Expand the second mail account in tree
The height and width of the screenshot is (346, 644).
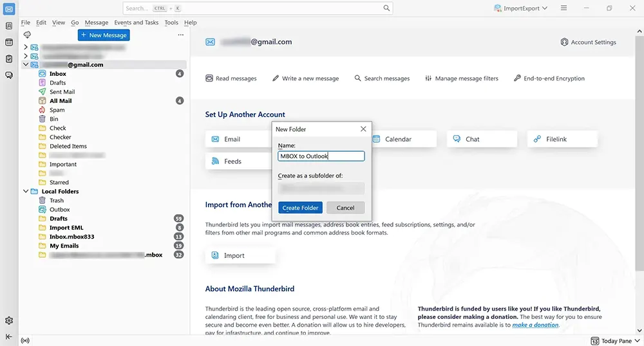point(26,56)
